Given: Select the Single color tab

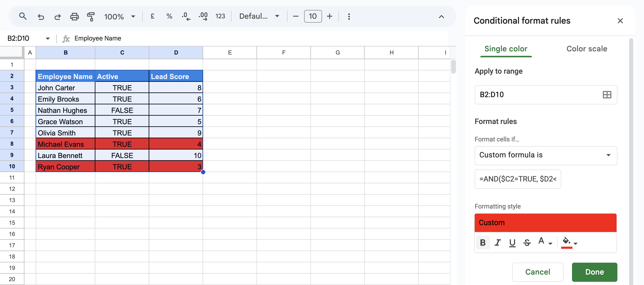Looking at the screenshot, I should point(506,49).
